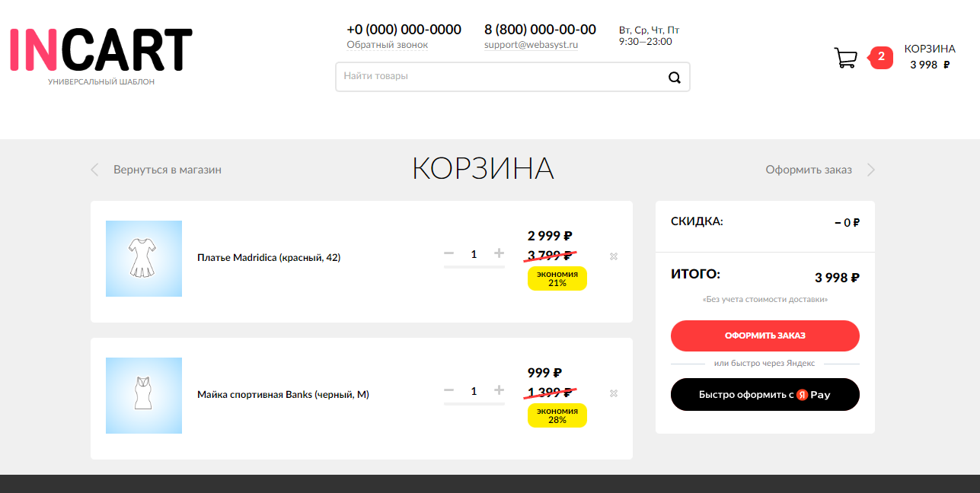Remove Платье Madridica from the cart
The image size is (980, 493).
[614, 256]
